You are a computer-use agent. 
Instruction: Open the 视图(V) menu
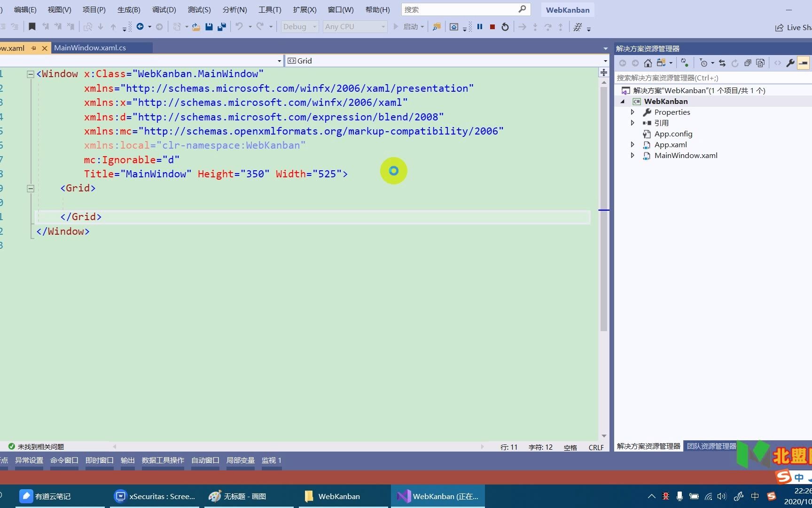59,9
